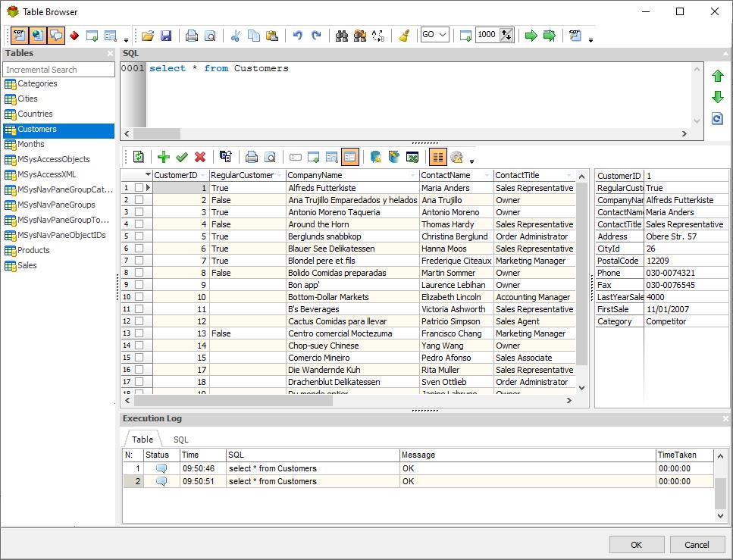The image size is (733, 560).
Task: Click the Replace A-to-B icon
Action: click(378, 36)
